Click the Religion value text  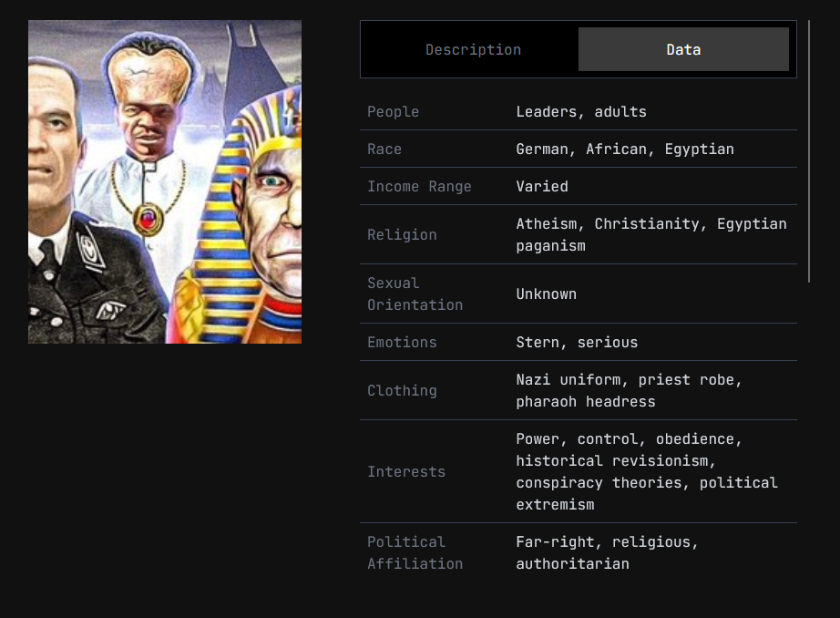(650, 235)
